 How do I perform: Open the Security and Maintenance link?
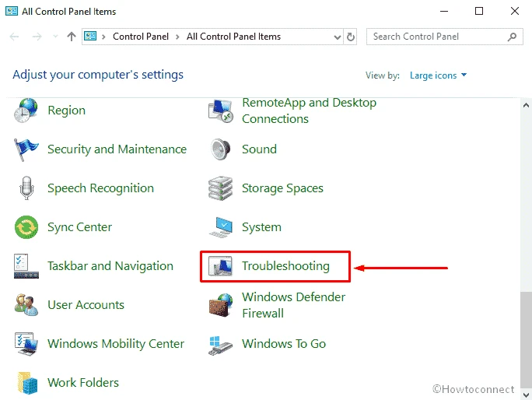tap(117, 149)
